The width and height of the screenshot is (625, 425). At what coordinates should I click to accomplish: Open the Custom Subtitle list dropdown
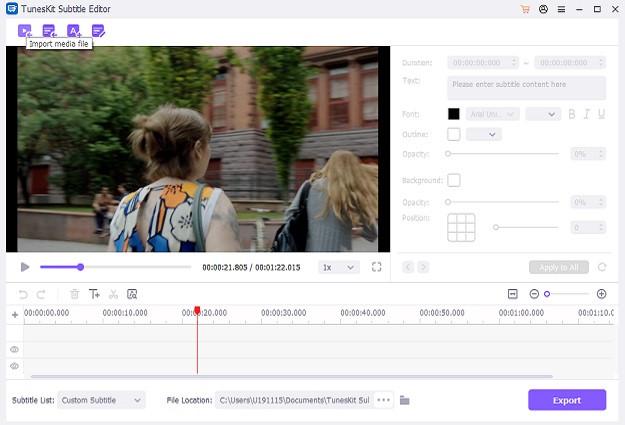pos(101,400)
